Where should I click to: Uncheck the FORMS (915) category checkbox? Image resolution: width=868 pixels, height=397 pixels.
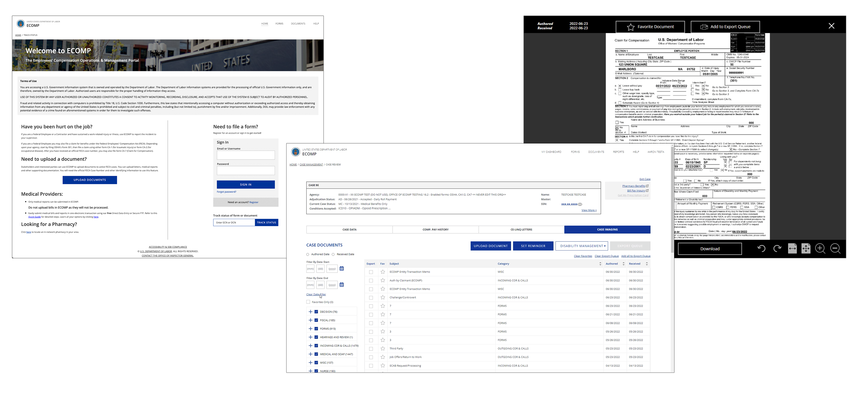coord(316,329)
